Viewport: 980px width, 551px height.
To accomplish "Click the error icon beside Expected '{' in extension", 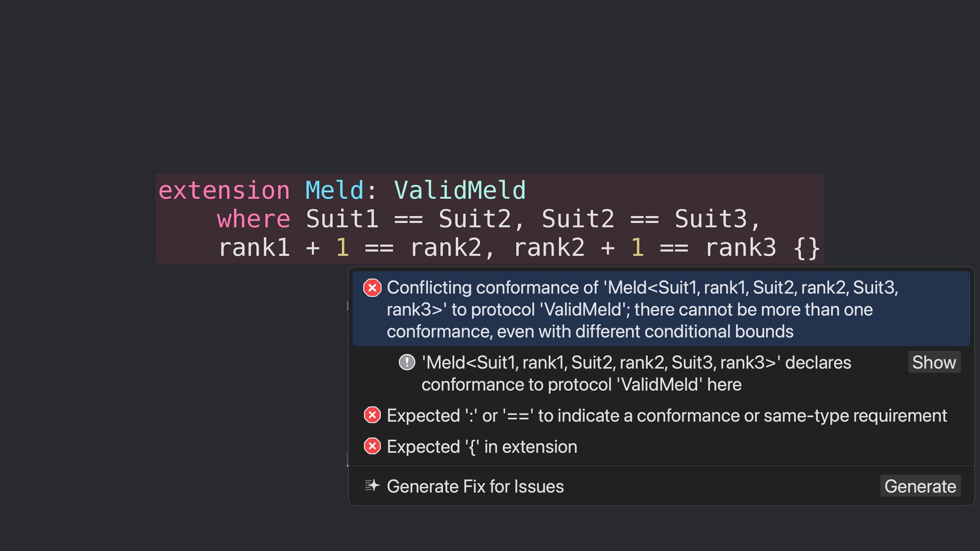I will click(372, 446).
